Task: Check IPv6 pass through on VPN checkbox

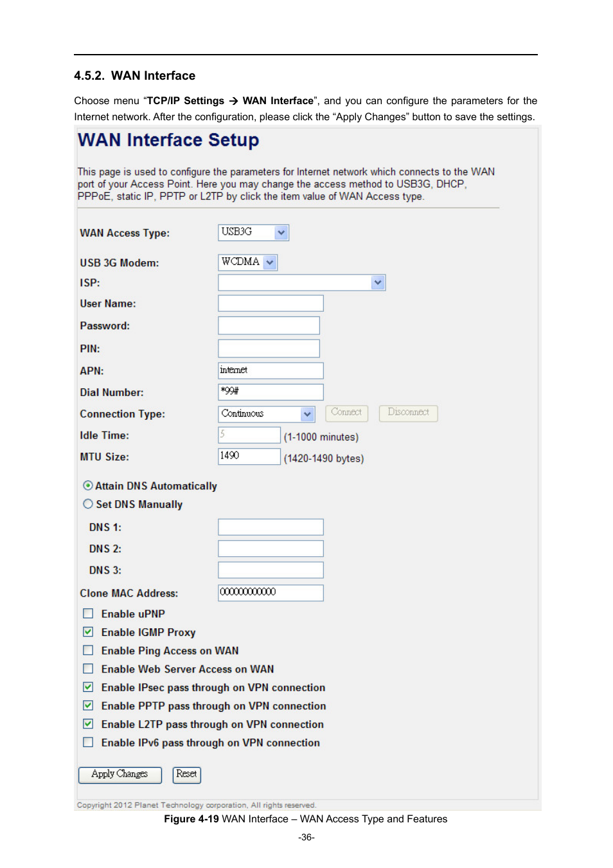Action: click(88, 742)
